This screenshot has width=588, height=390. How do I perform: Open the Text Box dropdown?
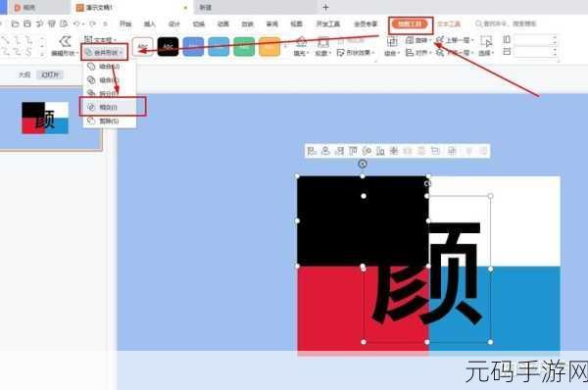click(101, 39)
